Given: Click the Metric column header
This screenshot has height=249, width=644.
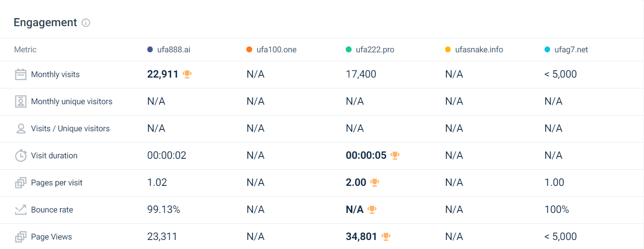Looking at the screenshot, I should tap(25, 50).
